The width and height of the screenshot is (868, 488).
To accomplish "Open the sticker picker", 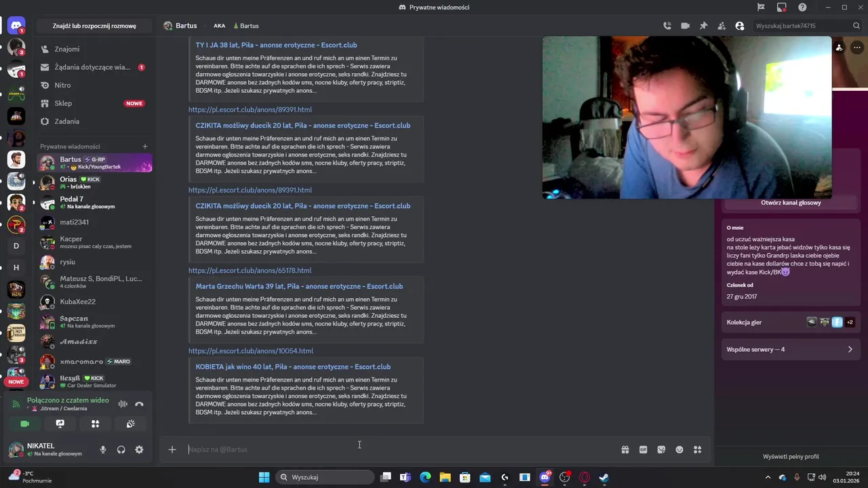I will coord(661,449).
